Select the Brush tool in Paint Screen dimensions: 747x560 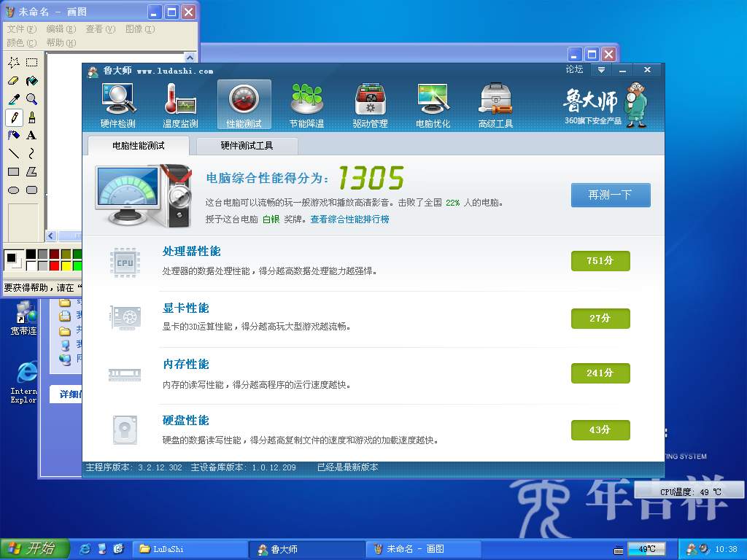(32, 117)
